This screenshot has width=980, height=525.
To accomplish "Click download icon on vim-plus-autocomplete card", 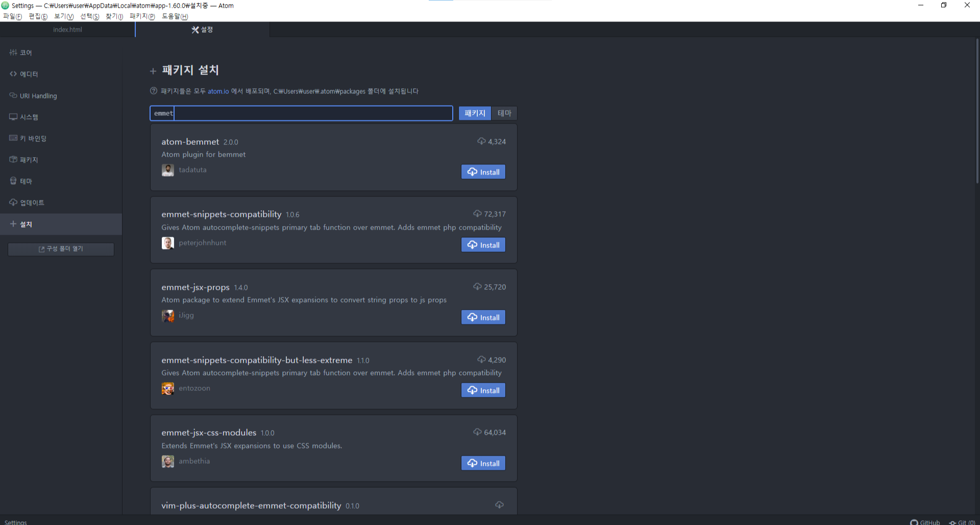I will [499, 505].
